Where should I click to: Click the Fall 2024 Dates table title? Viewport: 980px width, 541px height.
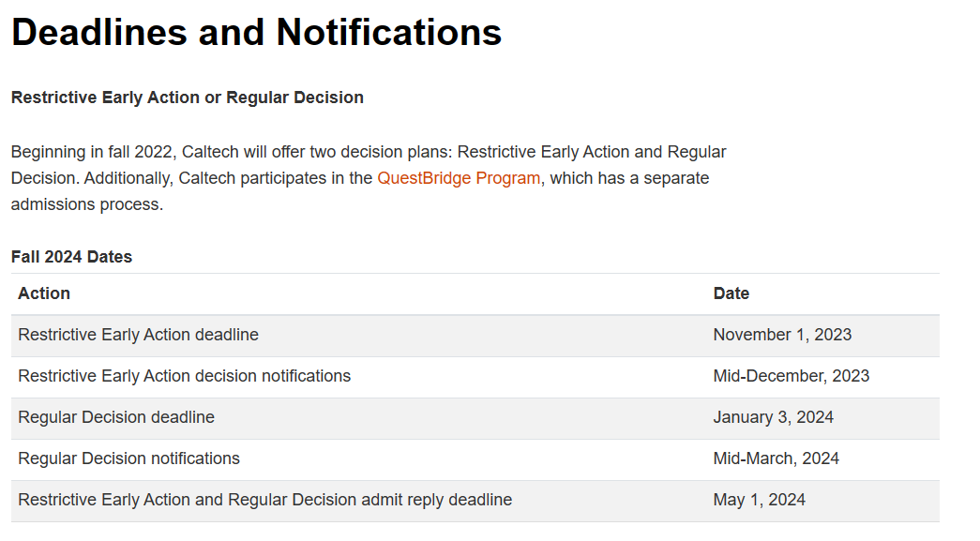72,257
